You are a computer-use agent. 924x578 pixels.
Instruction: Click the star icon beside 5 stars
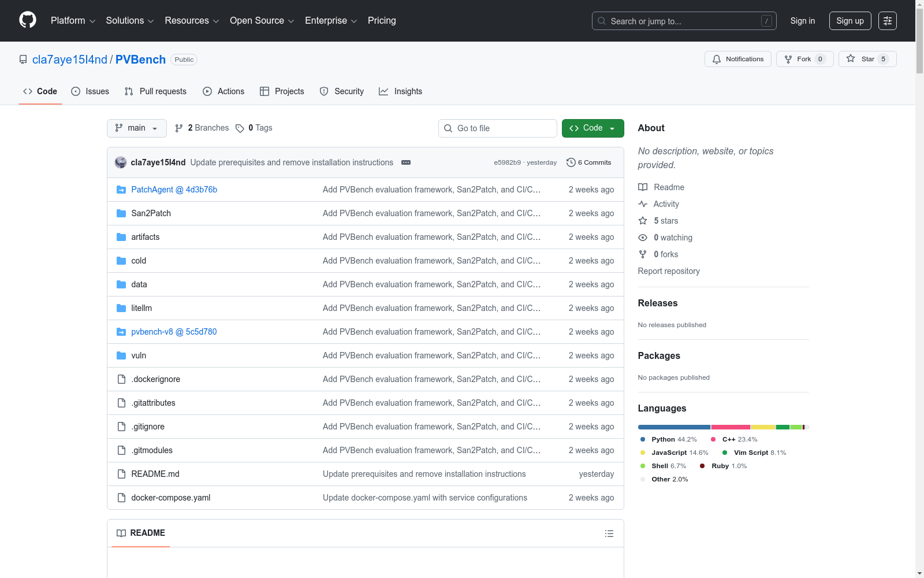click(x=643, y=221)
